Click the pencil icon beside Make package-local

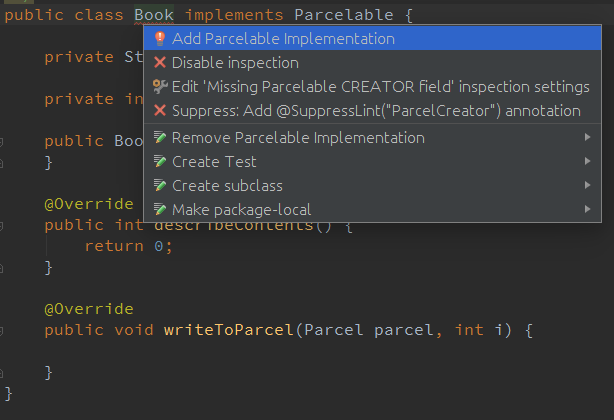coord(160,210)
